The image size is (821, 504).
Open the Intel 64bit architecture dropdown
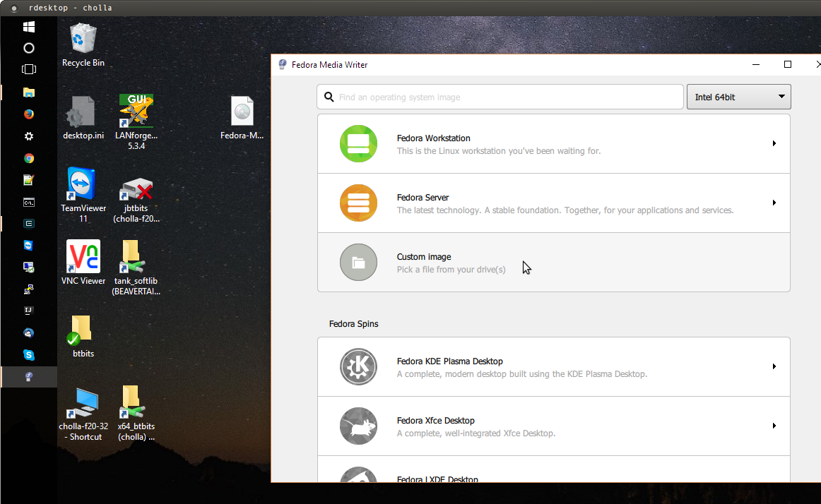(738, 97)
